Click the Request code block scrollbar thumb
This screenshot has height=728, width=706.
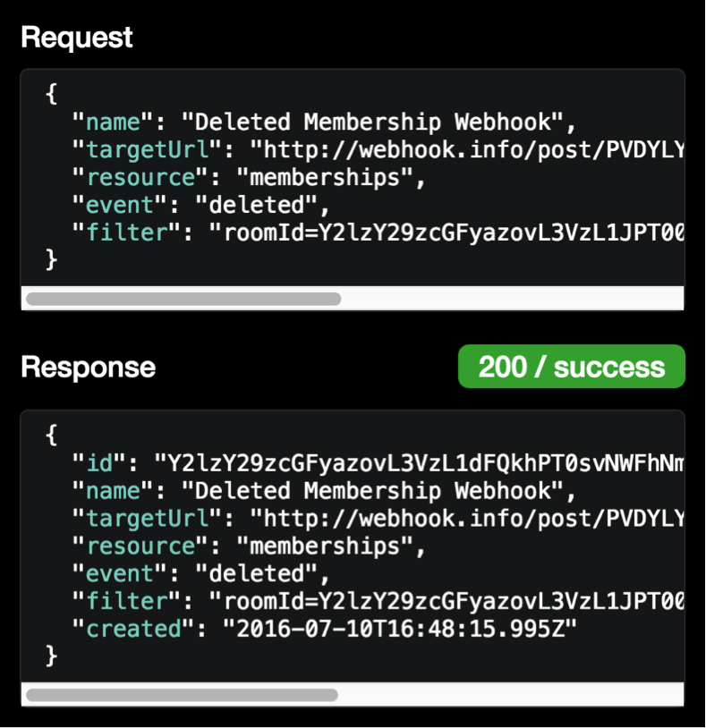coord(183,299)
